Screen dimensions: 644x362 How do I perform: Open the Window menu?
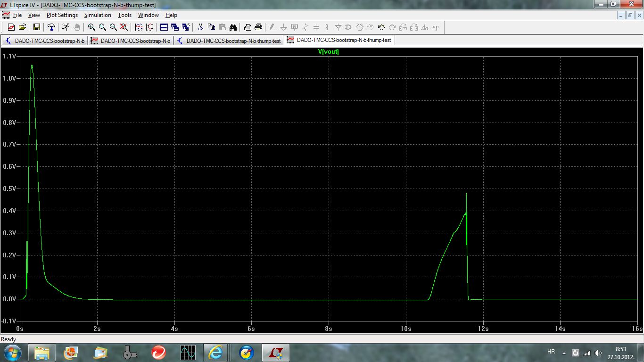[149, 15]
